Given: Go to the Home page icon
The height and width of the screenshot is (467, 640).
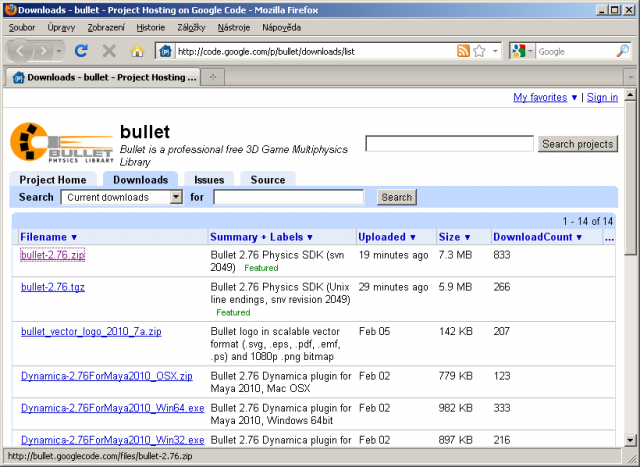Looking at the screenshot, I should [137, 51].
